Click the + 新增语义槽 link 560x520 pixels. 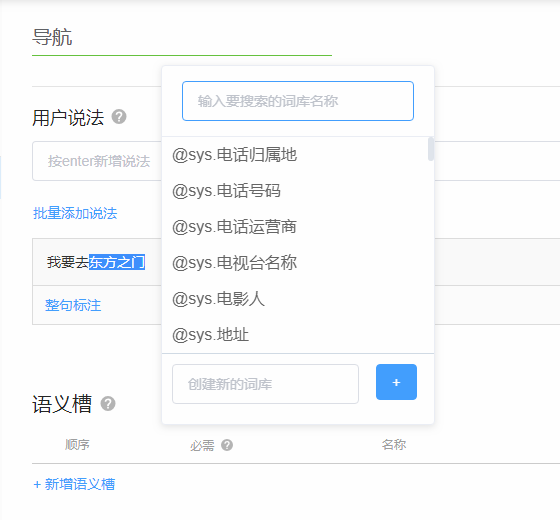click(x=74, y=484)
